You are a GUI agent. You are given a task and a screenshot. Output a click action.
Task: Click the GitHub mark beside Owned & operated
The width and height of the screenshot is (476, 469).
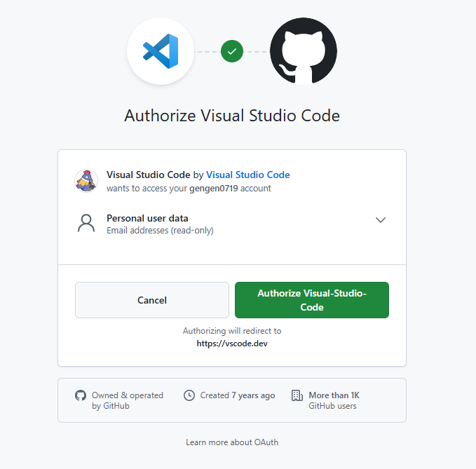point(81,395)
